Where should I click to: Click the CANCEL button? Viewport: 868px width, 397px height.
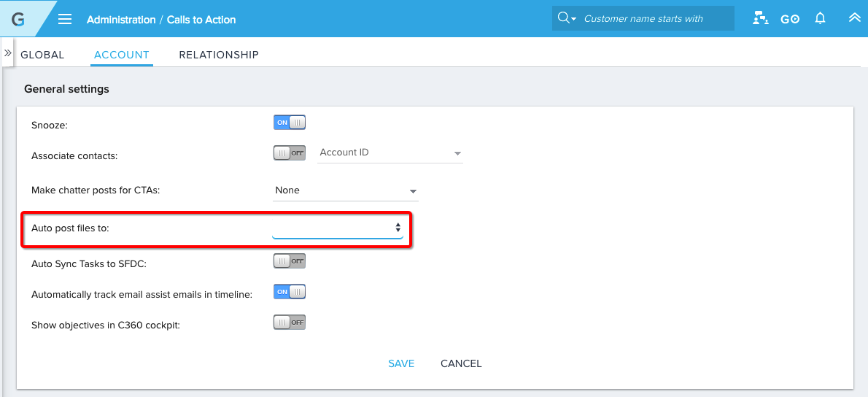461,363
